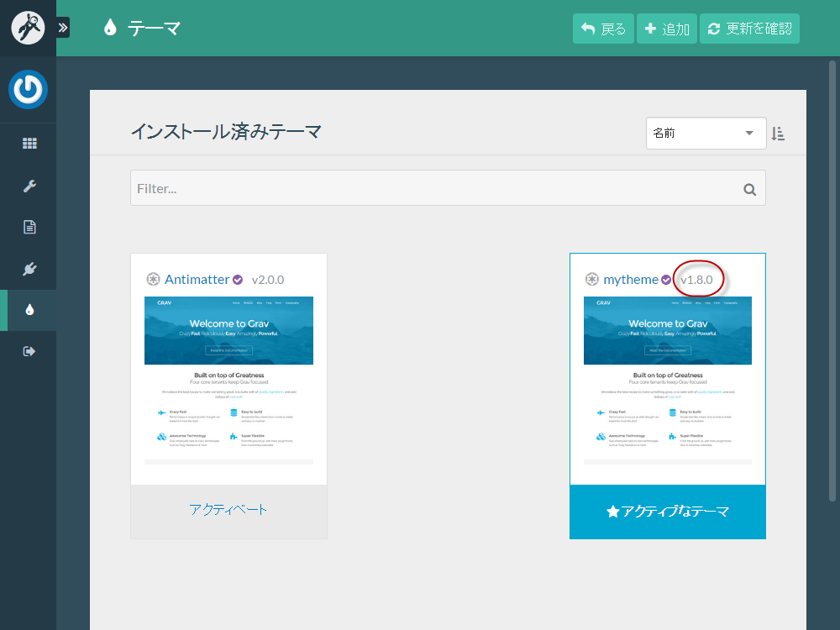This screenshot has height=630, width=840.
Task: Open the mytheme theme link
Action: click(x=631, y=280)
